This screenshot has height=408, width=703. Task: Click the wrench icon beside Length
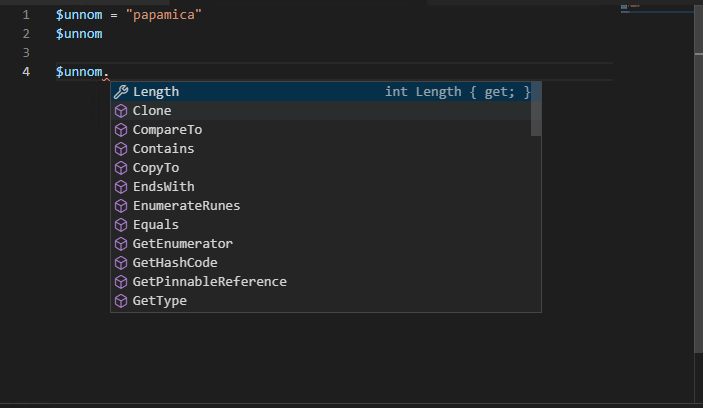121,92
